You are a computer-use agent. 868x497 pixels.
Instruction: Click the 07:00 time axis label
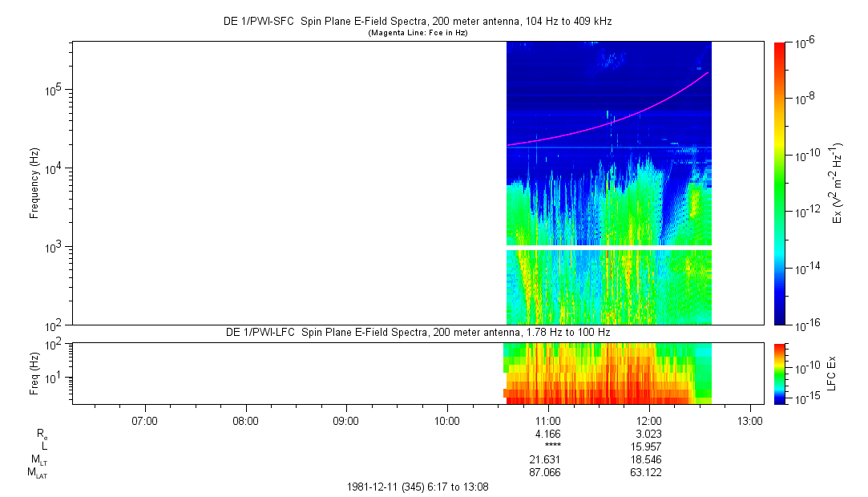(x=144, y=420)
